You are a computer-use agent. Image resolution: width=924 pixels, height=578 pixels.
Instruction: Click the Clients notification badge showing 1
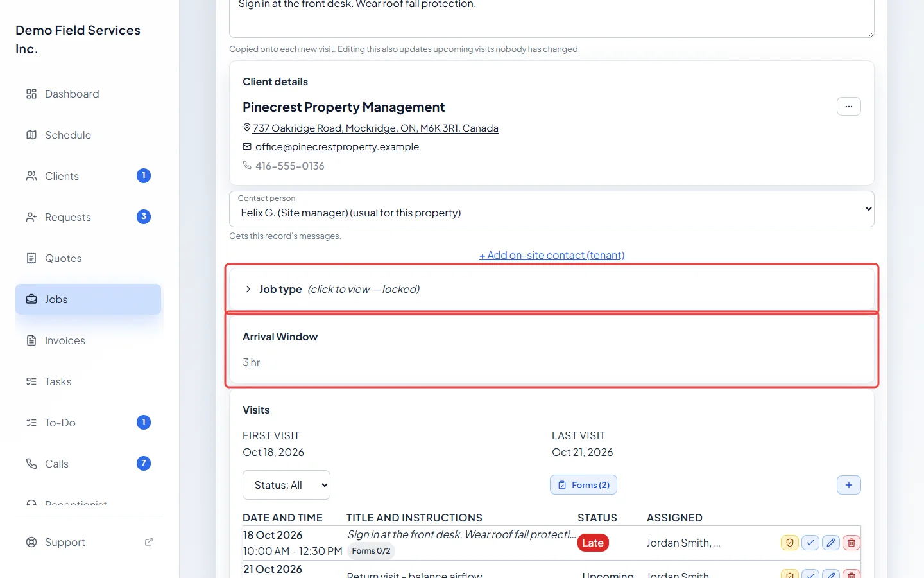(144, 175)
